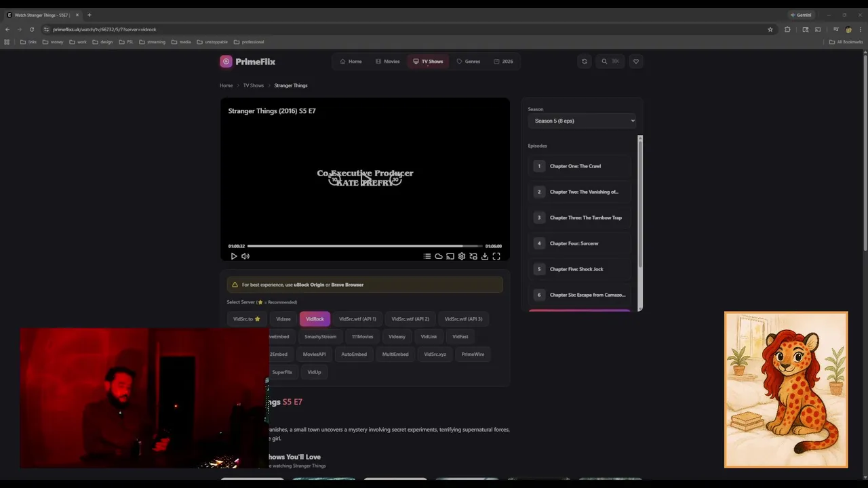Click the refresh icon in PrimeFlix header
Screen dimensions: 868x488
[x=585, y=61]
